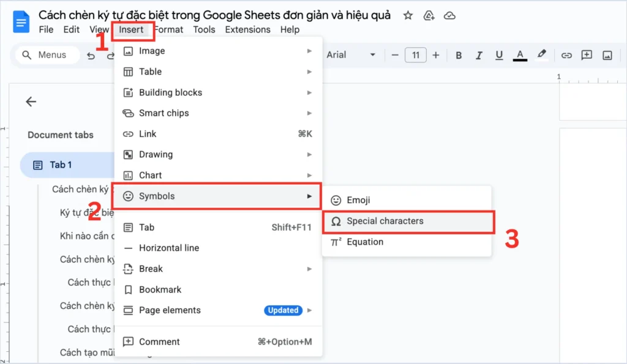Select Tab 1 in document tabs

click(67, 165)
